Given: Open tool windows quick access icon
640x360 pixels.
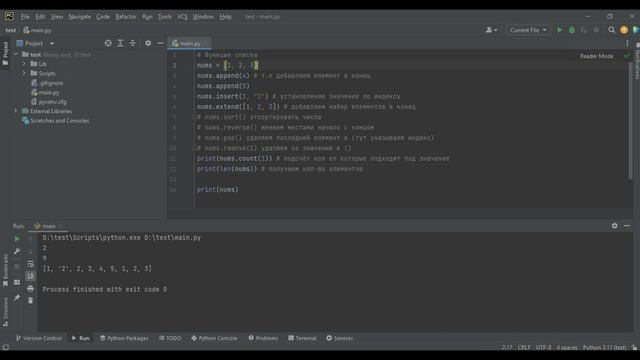Looking at the screenshot, I should pos(5,347).
